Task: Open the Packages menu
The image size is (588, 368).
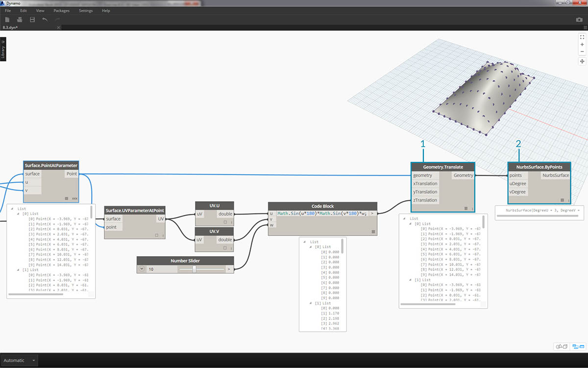Action: point(61,10)
